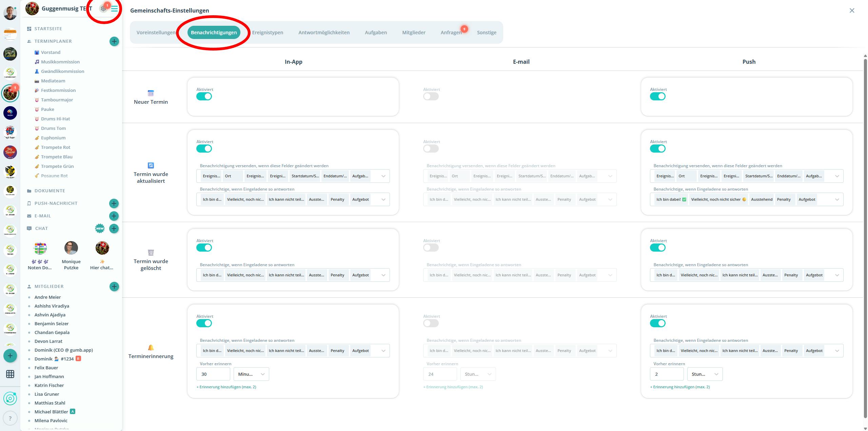This screenshot has width=868, height=431.
Task: Click In-App 'Erinnerung hinzufügen' link
Action: click(226, 387)
